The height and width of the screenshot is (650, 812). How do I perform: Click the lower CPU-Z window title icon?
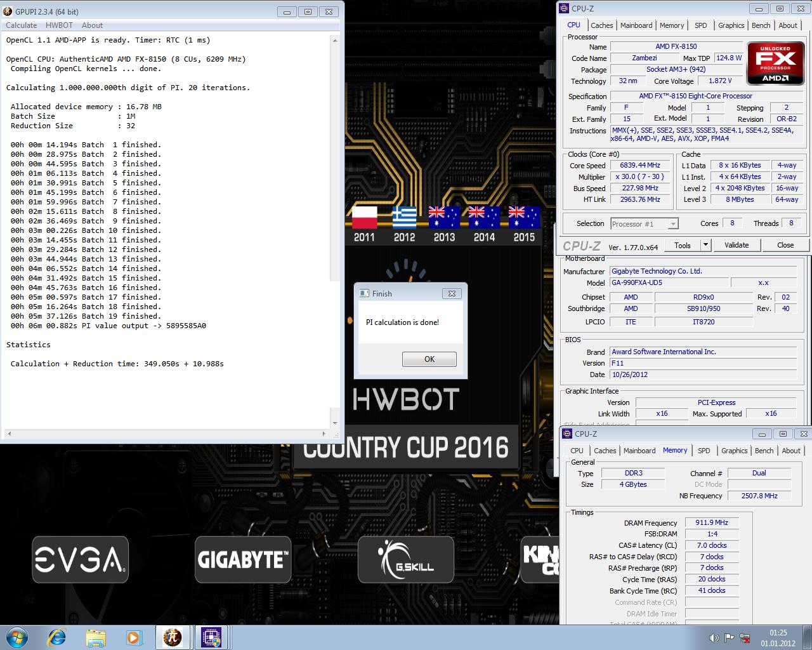(567, 434)
